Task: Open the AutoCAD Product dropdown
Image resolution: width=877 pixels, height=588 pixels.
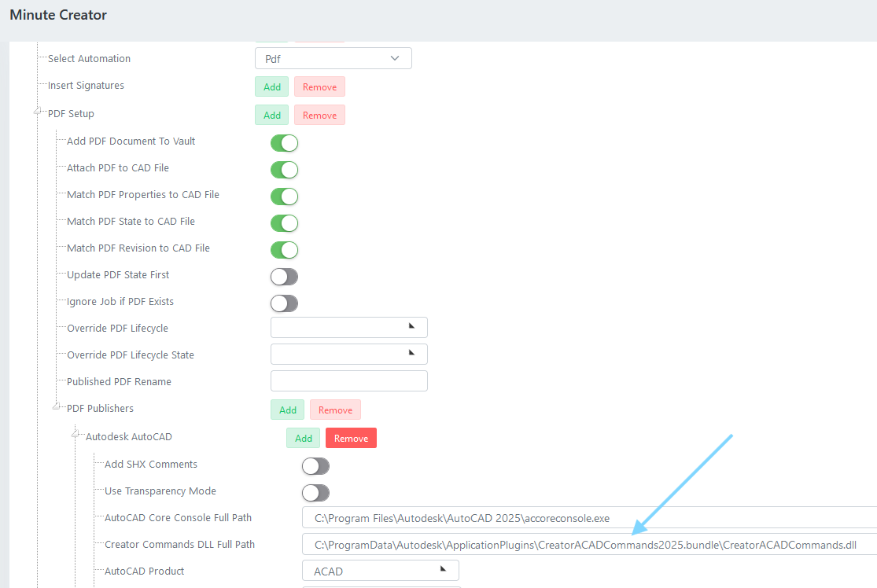Action: [x=380, y=571]
